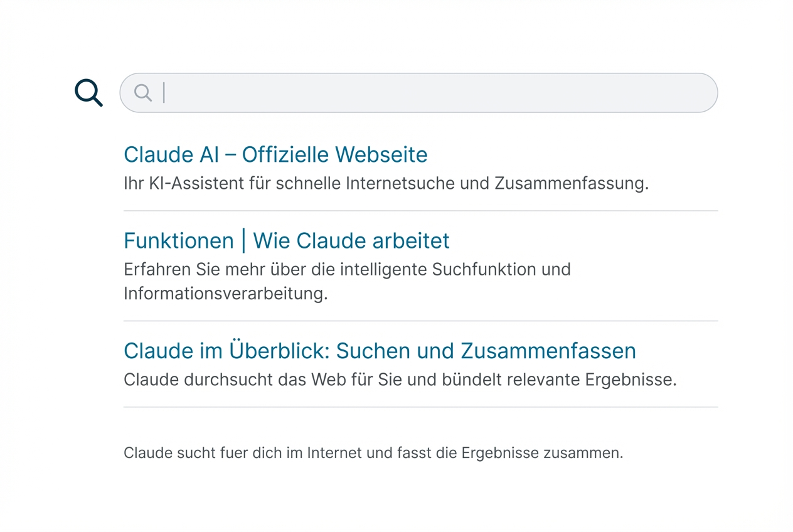Image resolution: width=793 pixels, height=532 pixels.
Task: Open "Claude AI – Offizielle Webseite"
Action: (275, 154)
